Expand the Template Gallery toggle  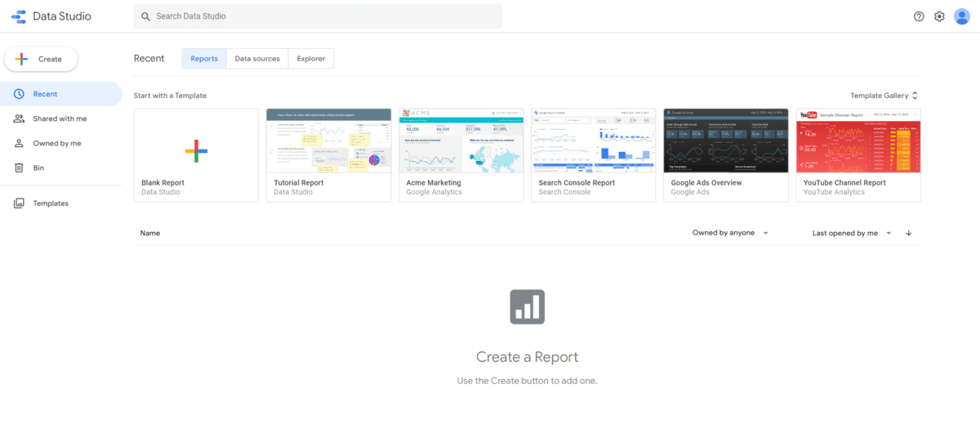(x=884, y=96)
